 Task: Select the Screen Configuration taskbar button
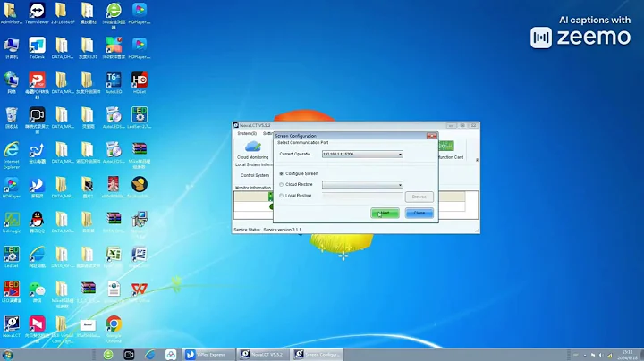coord(318,355)
